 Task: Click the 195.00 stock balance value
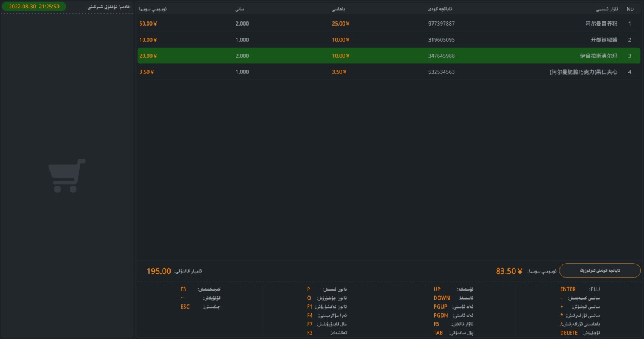159,271
